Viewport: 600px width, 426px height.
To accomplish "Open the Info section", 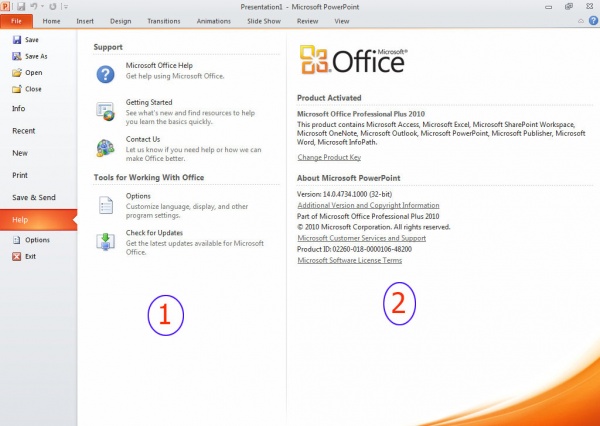I will [19, 109].
